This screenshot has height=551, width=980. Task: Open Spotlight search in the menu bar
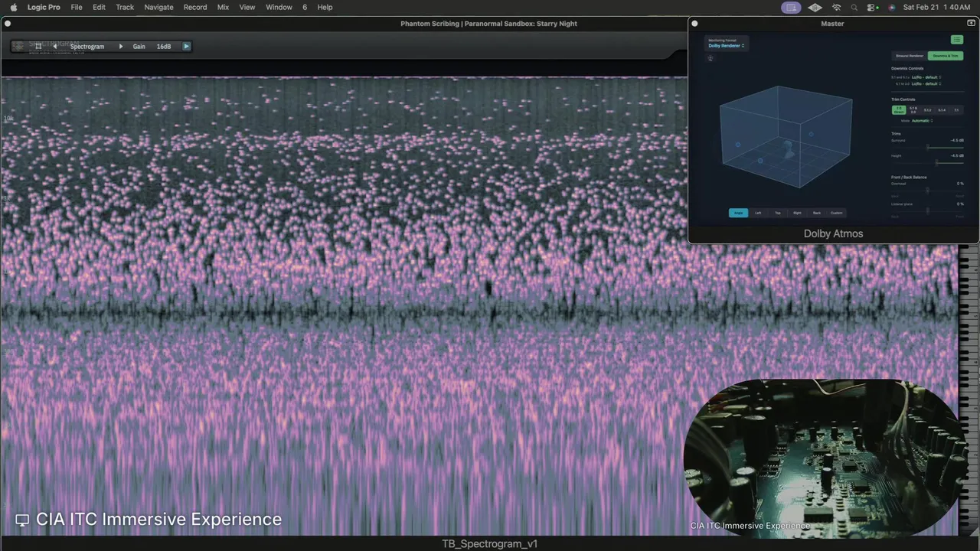tap(854, 7)
